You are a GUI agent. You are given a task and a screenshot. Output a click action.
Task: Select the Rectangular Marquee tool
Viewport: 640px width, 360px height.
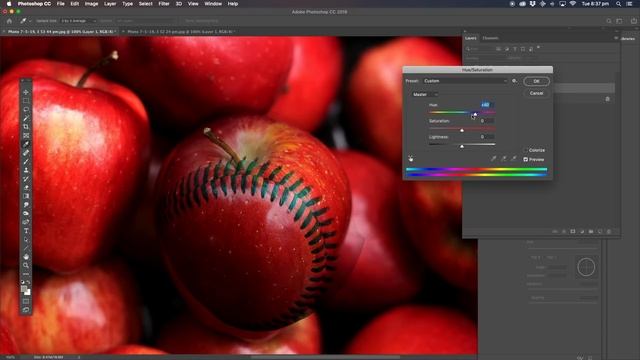pos(26,101)
